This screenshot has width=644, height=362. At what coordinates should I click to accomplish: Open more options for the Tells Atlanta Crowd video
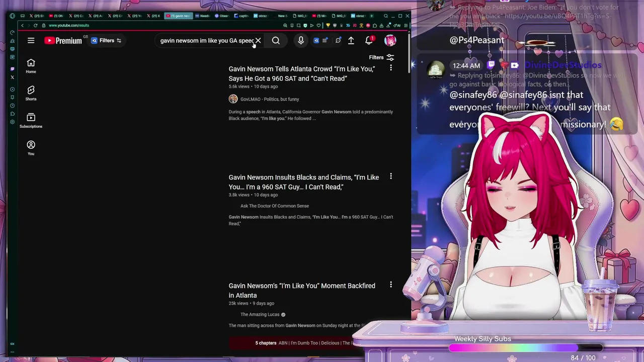coord(391,68)
